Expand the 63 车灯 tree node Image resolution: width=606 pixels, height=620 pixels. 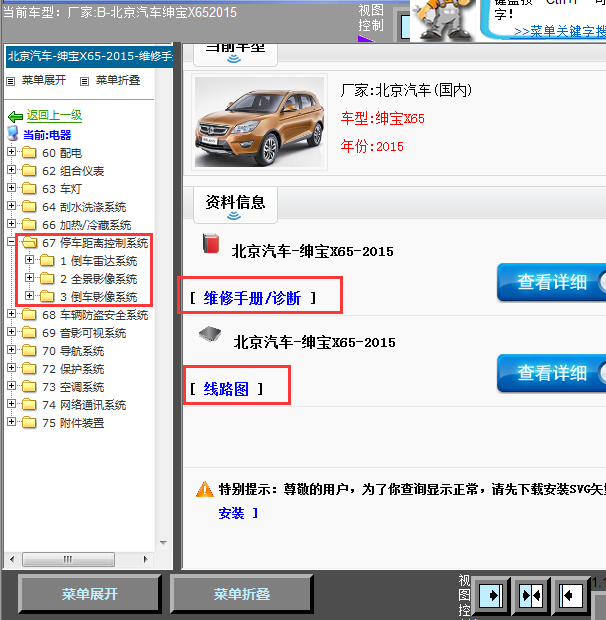click(11, 187)
